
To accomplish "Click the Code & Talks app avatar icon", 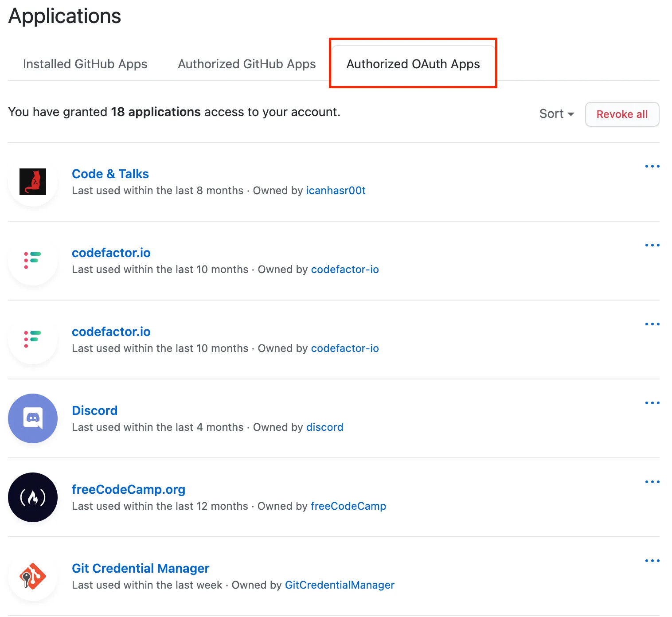I will pos(33,182).
